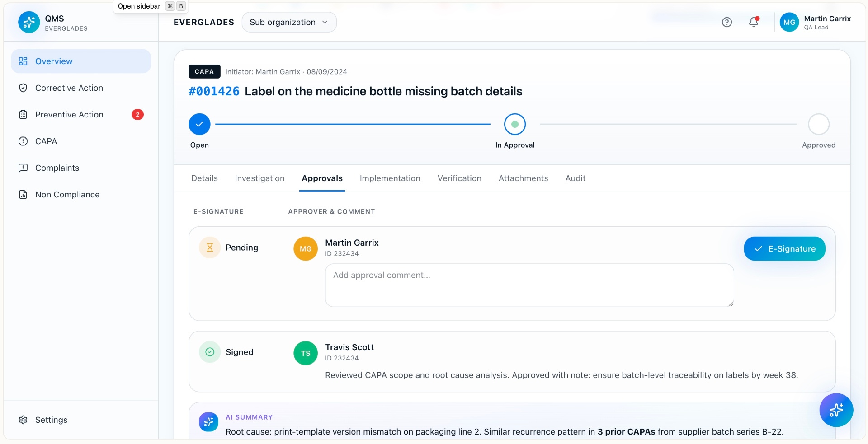The width and height of the screenshot is (868, 444).
Task: Click the Martin Garrix header name
Action: (827, 19)
